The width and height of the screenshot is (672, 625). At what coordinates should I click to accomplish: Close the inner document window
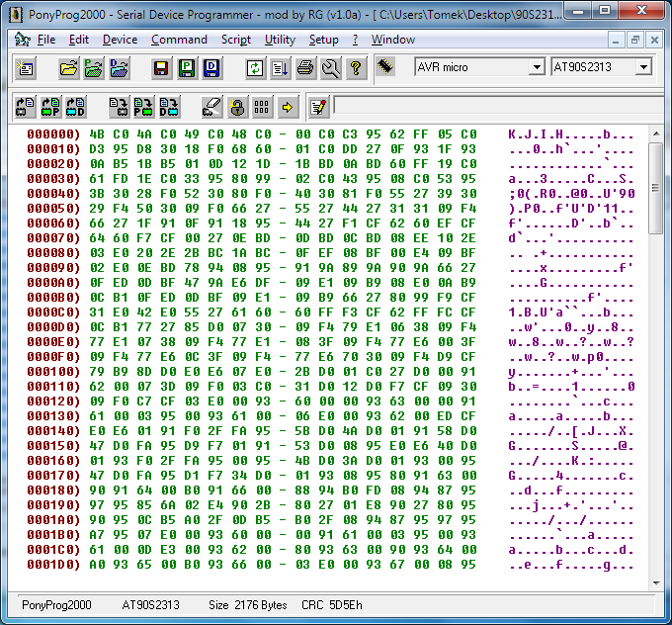pyautogui.click(x=654, y=41)
